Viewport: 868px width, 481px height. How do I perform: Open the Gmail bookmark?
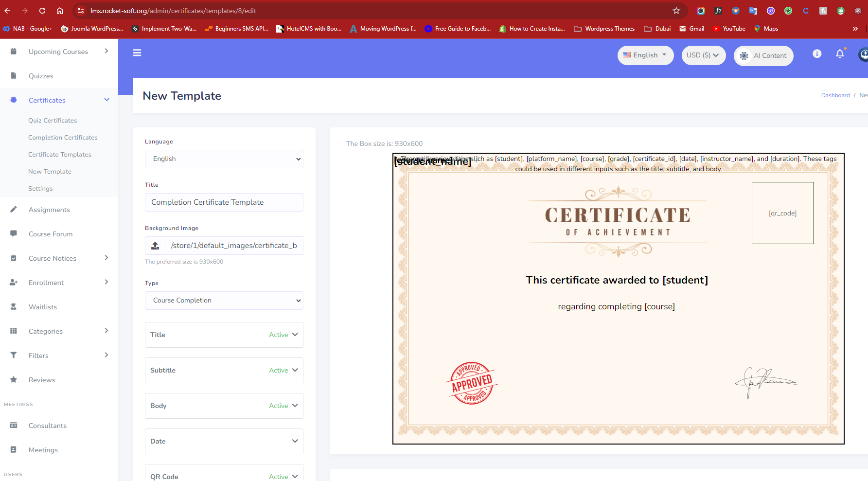coord(692,29)
